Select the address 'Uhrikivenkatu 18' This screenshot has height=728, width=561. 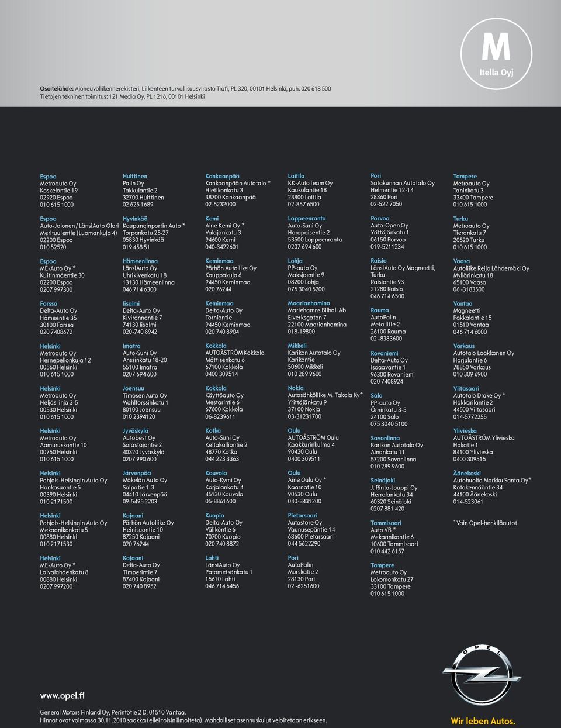point(144,275)
